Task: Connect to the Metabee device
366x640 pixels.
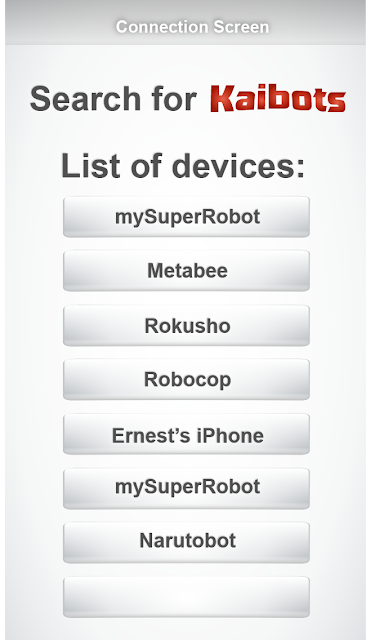Action: pos(186,271)
